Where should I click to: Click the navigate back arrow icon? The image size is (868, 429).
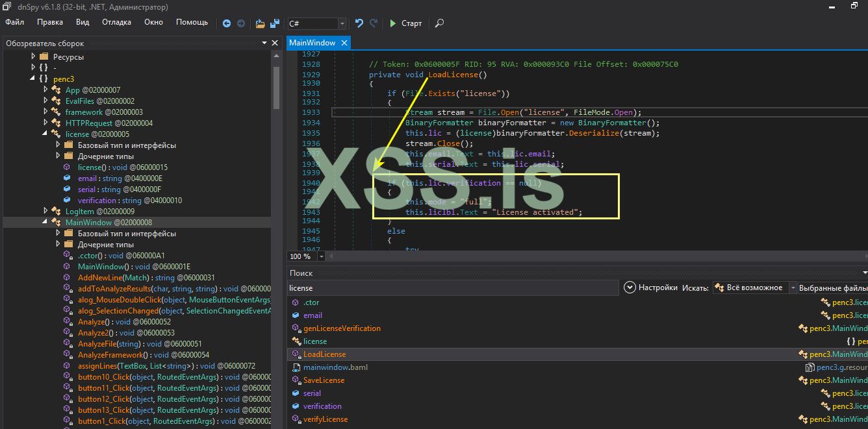click(227, 23)
